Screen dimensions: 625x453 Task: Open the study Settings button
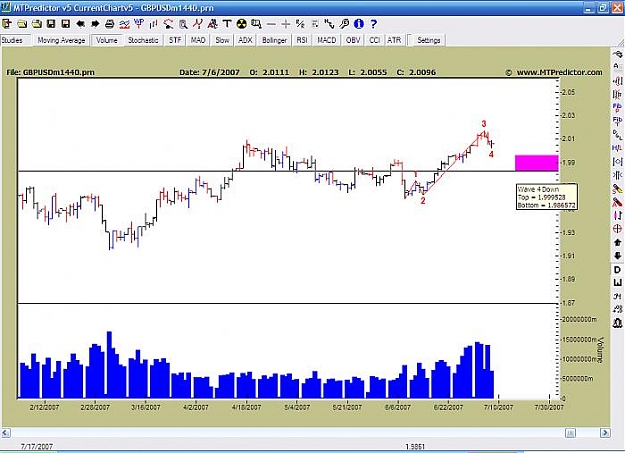point(428,40)
